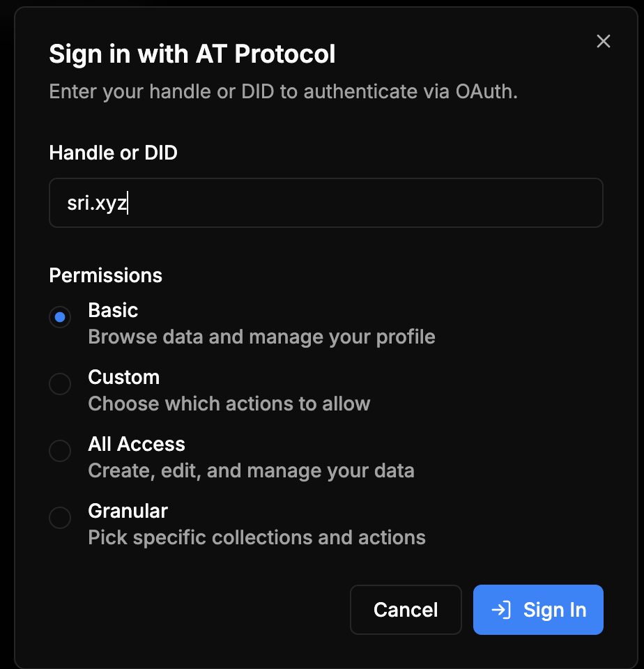The image size is (644, 669).
Task: Select the Basic permissions radio button
Action: click(60, 317)
